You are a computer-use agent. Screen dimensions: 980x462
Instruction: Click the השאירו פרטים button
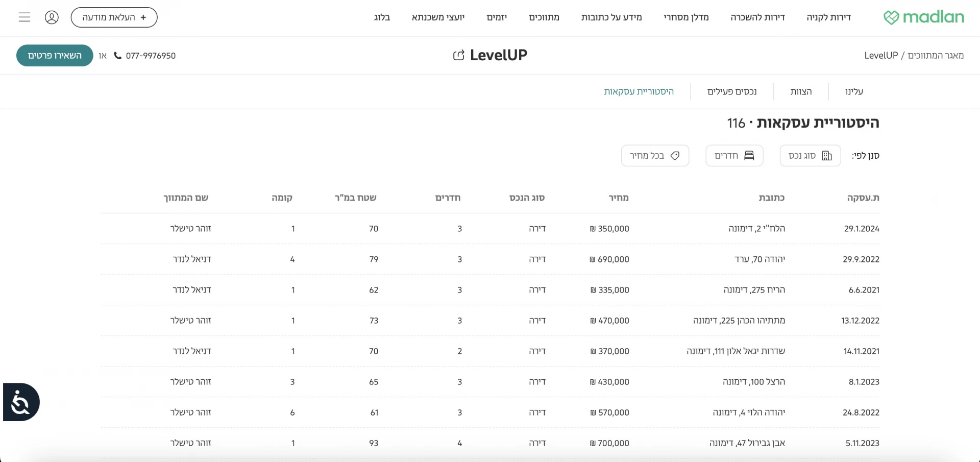coord(55,56)
